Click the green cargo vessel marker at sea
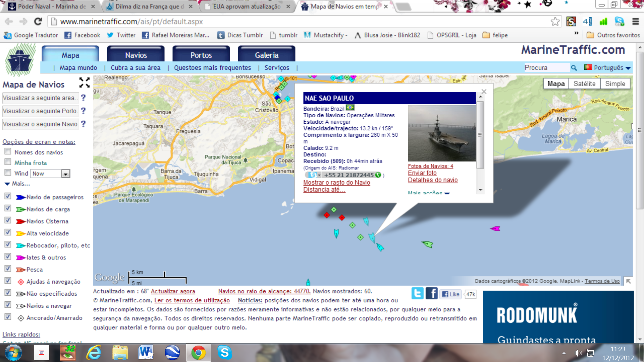644x362 pixels. (428, 244)
